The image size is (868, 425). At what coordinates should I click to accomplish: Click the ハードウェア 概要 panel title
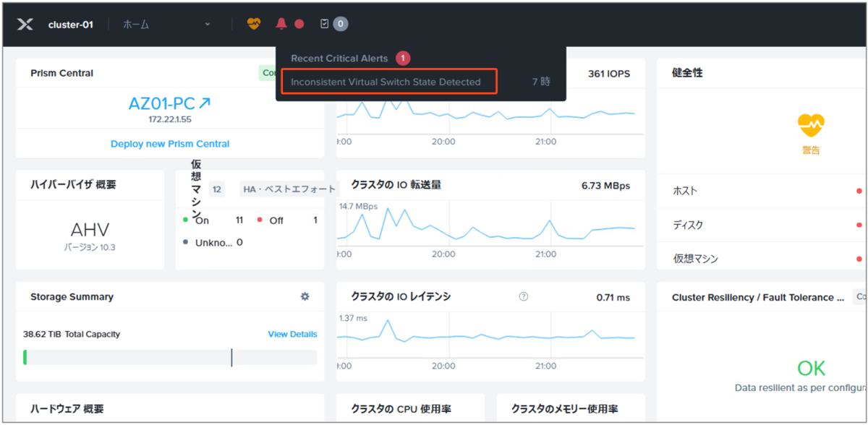click(x=67, y=409)
